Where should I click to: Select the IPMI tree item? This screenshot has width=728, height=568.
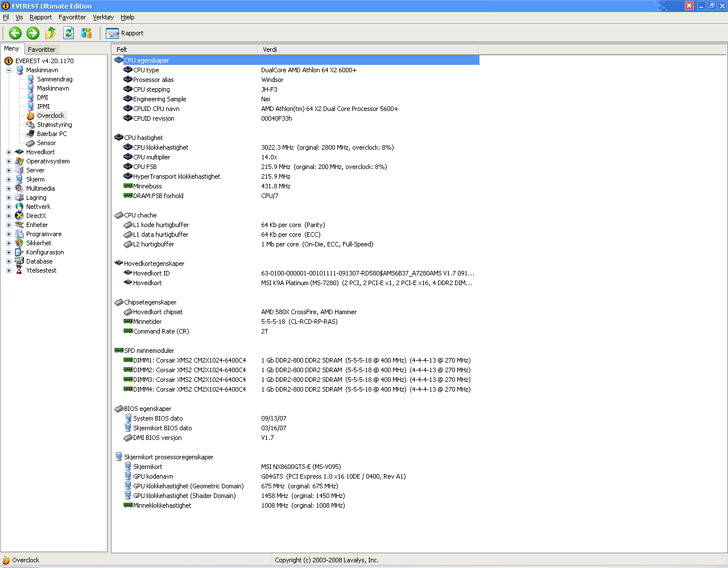[x=43, y=106]
